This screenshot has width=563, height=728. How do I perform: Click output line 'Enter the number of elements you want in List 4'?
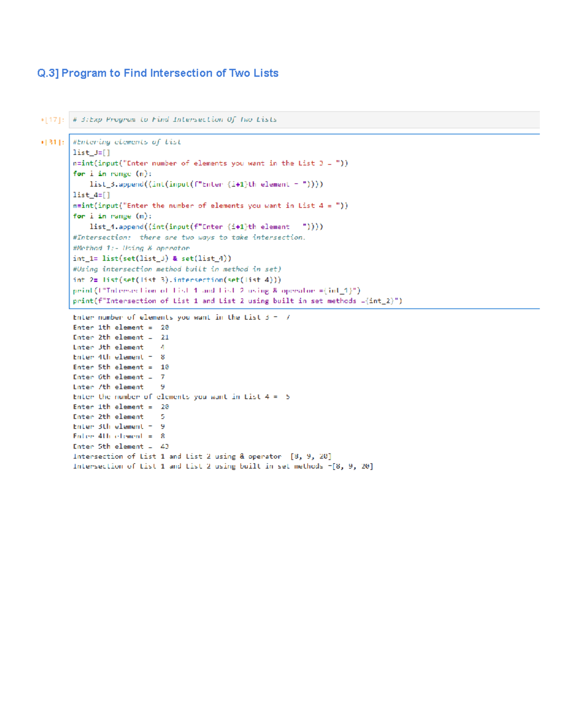point(181,397)
